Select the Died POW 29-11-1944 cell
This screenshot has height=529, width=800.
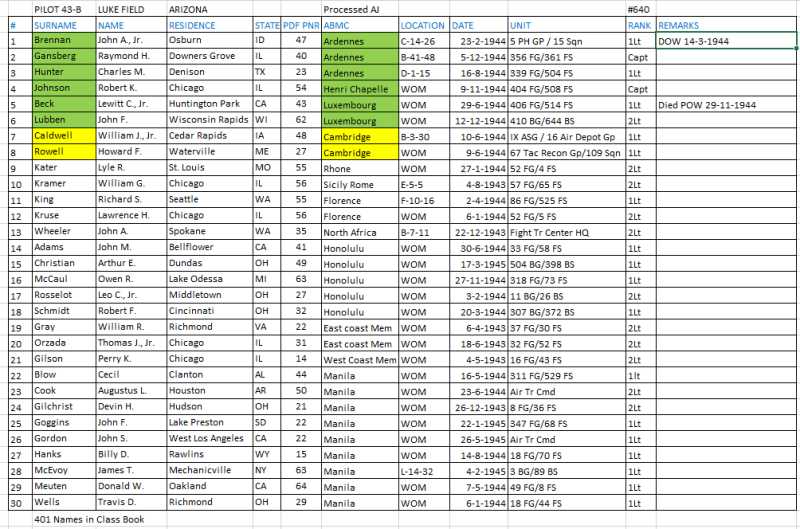click(726, 105)
